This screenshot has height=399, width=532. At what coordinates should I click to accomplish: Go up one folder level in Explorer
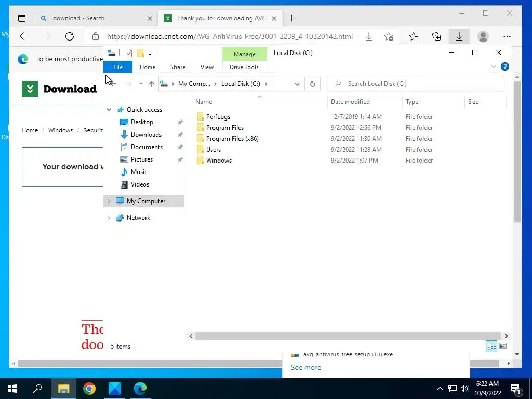coord(151,84)
